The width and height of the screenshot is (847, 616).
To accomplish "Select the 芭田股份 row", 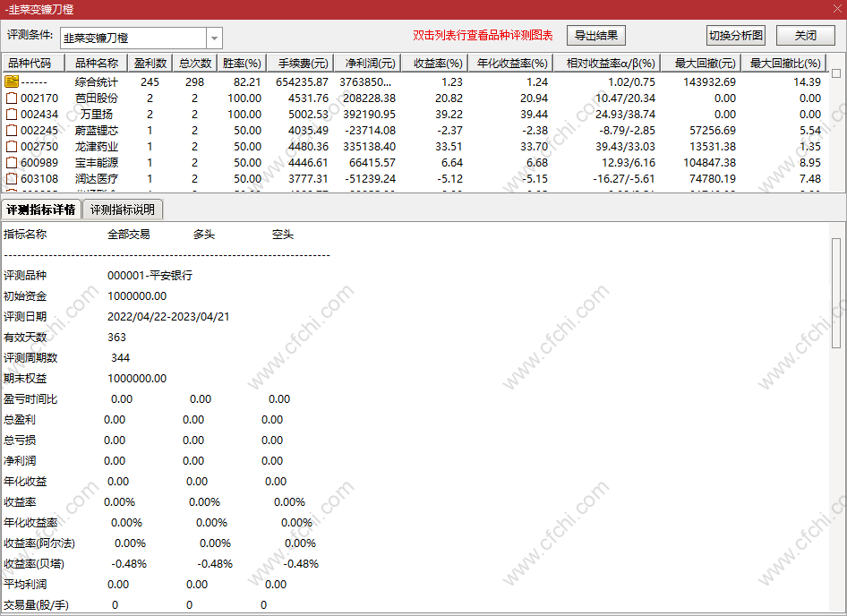I will tap(415, 98).
